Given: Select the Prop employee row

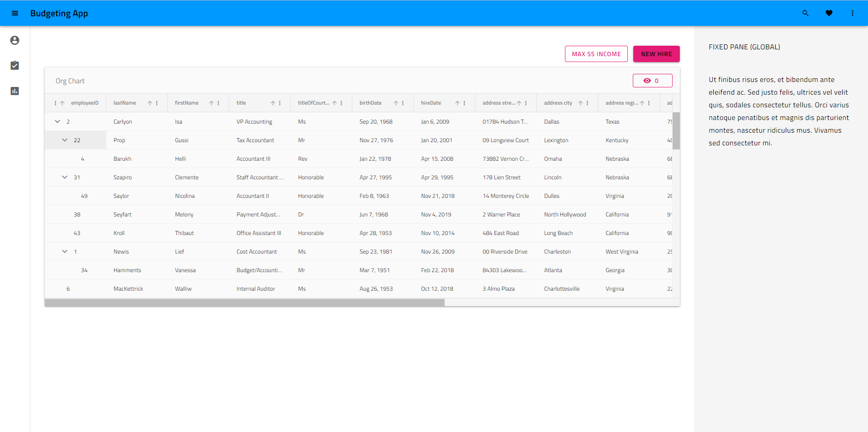Looking at the screenshot, I should pyautogui.click(x=119, y=140).
